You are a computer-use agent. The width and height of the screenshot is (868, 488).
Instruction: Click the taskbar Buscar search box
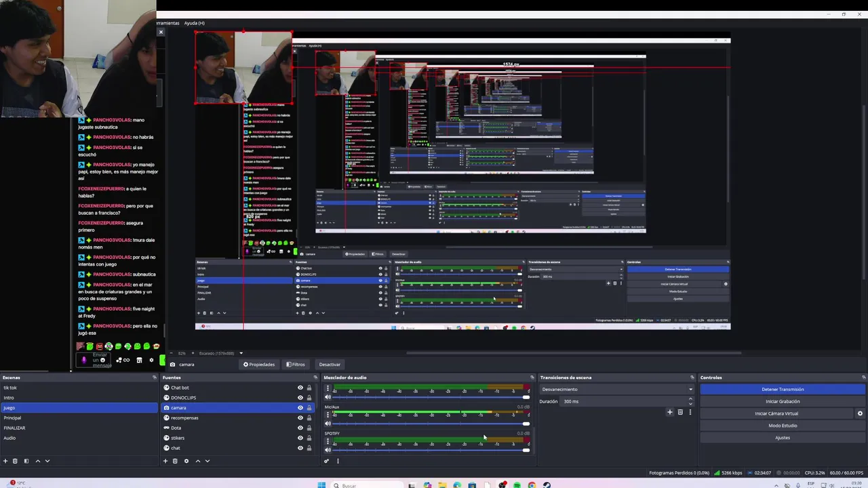tap(368, 485)
